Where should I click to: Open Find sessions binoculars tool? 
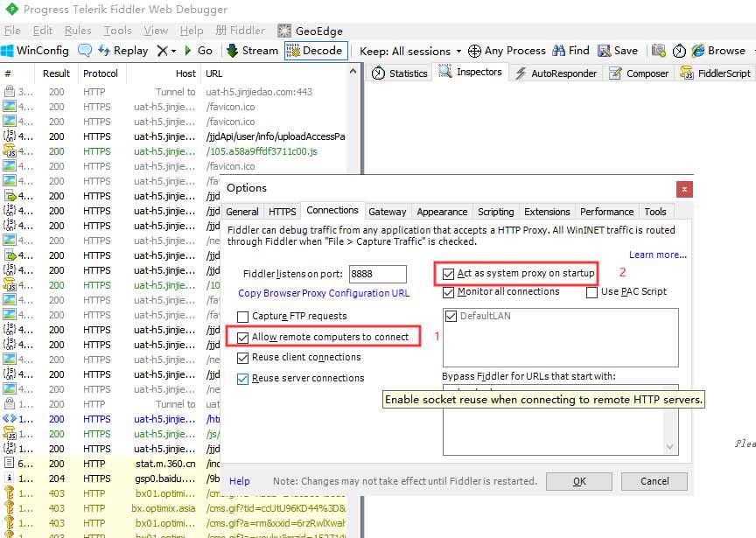tap(570, 51)
